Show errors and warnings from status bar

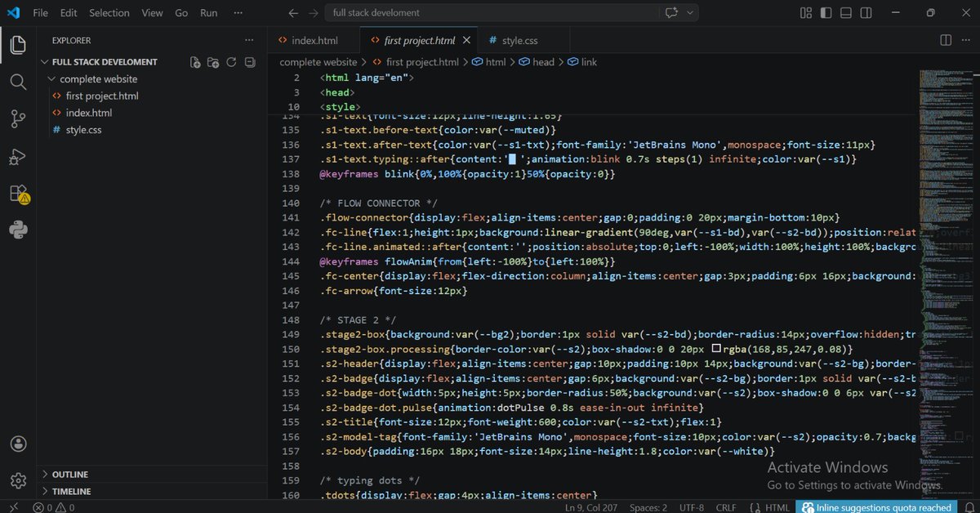(x=54, y=507)
